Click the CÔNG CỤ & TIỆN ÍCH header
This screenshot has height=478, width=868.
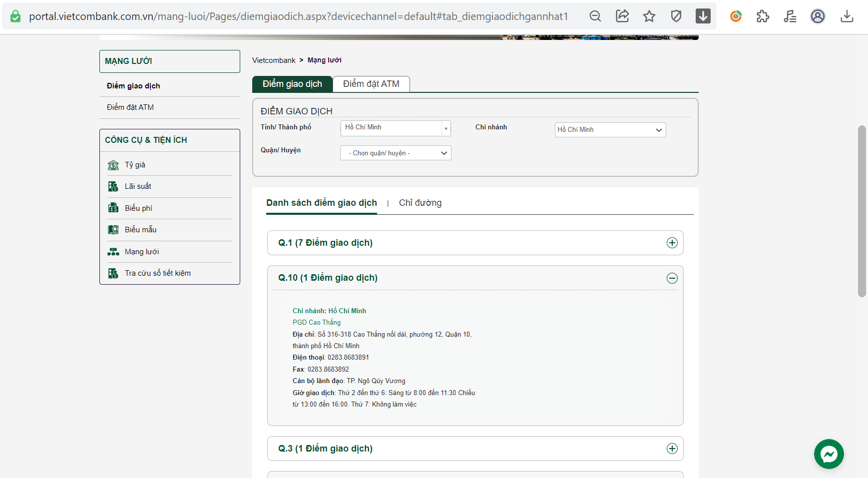[170, 140]
